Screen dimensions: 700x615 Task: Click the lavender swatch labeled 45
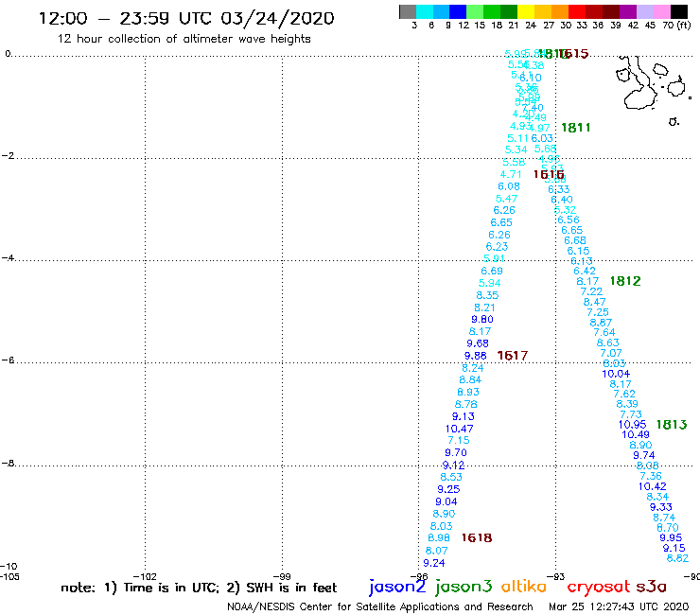click(644, 11)
